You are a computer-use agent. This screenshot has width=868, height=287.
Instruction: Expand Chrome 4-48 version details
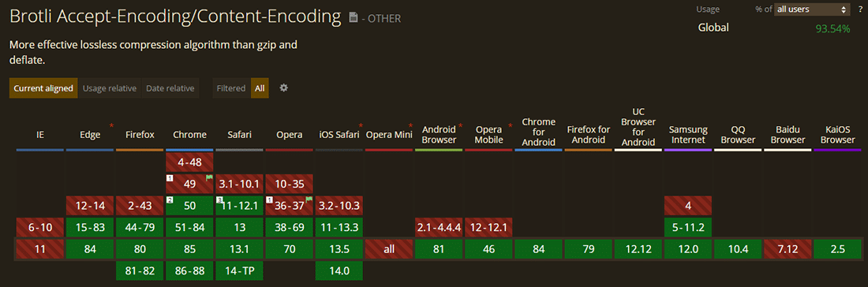(190, 162)
